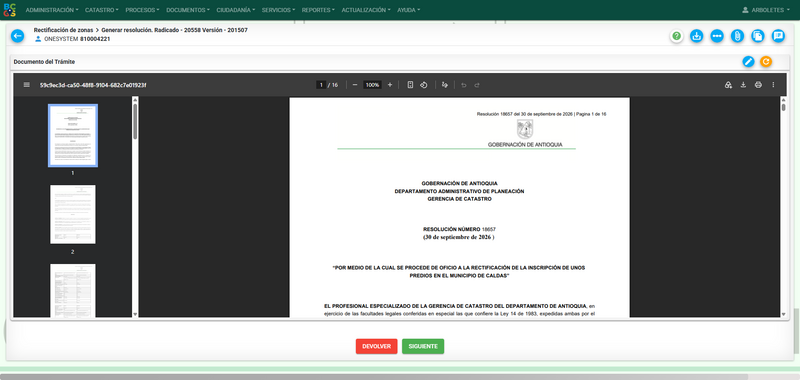This screenshot has height=380, width=800.
Task: Click the PDF page number input field
Action: (x=321, y=85)
